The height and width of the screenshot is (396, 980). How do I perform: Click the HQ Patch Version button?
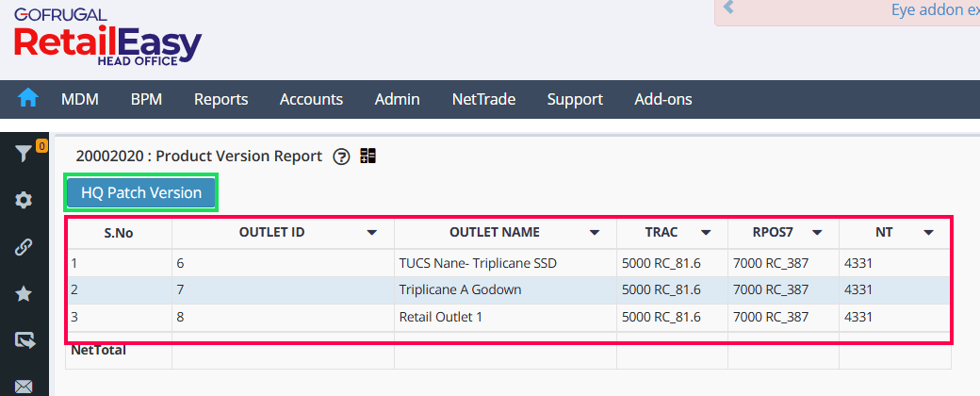point(141,193)
